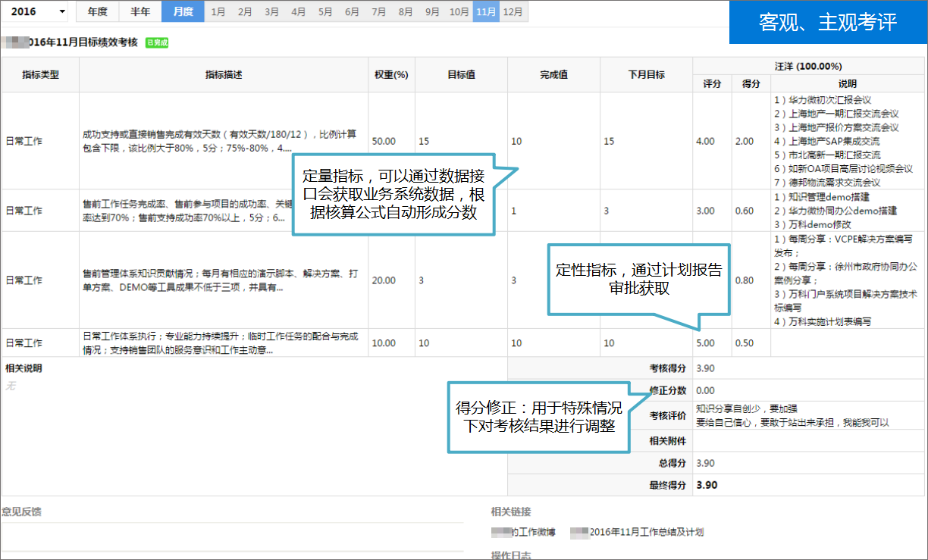Click the highlighted 11月 month tab
The height and width of the screenshot is (560, 928).
(x=486, y=11)
